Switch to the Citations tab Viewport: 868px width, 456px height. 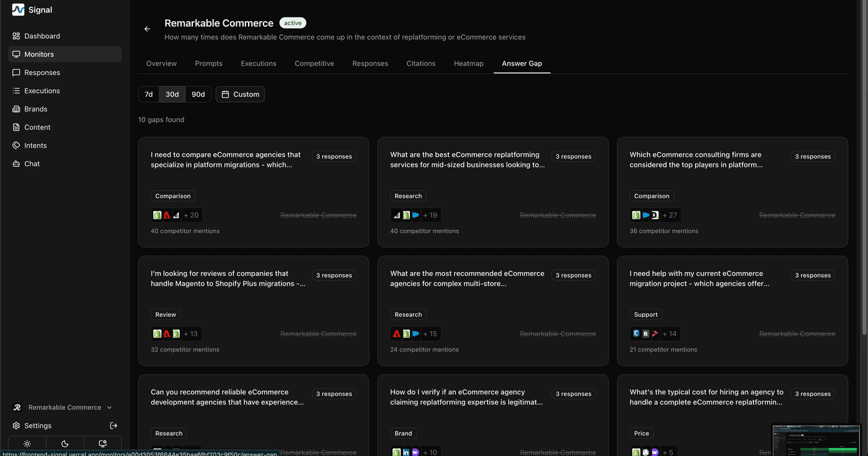(421, 63)
